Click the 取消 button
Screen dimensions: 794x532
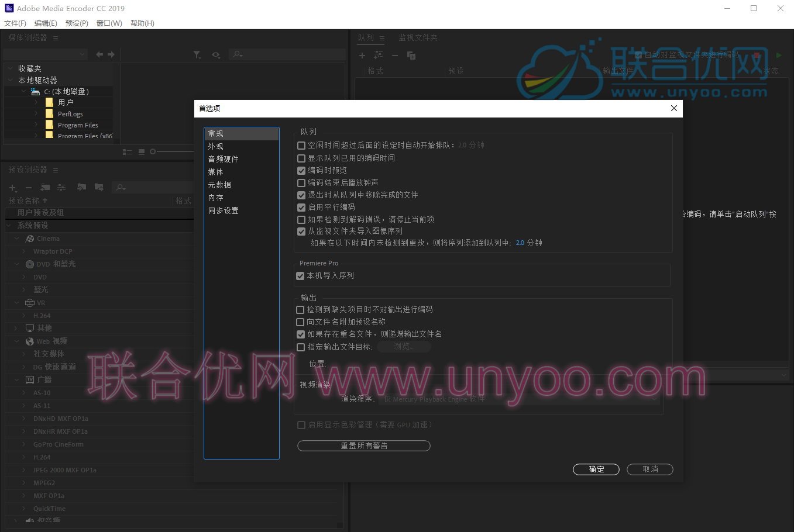[x=650, y=469]
